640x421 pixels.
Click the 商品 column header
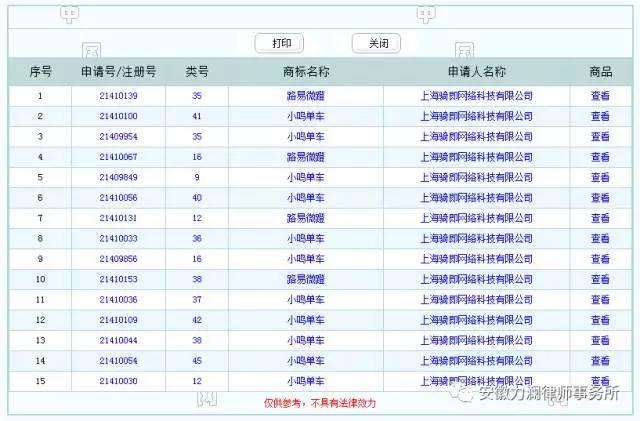[x=600, y=72]
